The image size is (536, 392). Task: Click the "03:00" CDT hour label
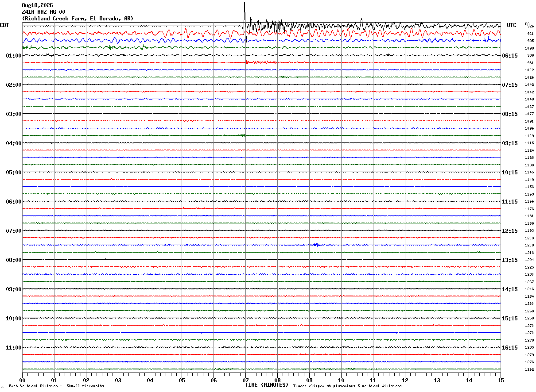(x=14, y=114)
